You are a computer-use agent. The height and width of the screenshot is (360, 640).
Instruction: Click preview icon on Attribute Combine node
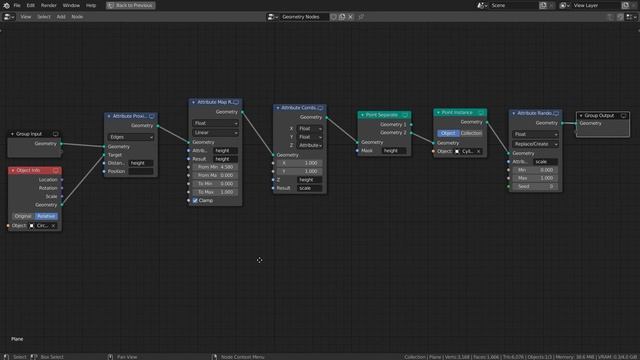[x=320, y=108]
